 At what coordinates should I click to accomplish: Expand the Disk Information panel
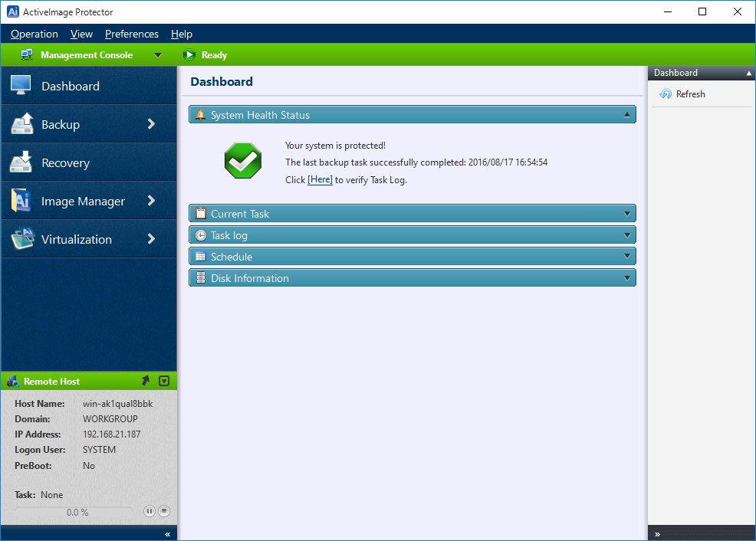626,278
